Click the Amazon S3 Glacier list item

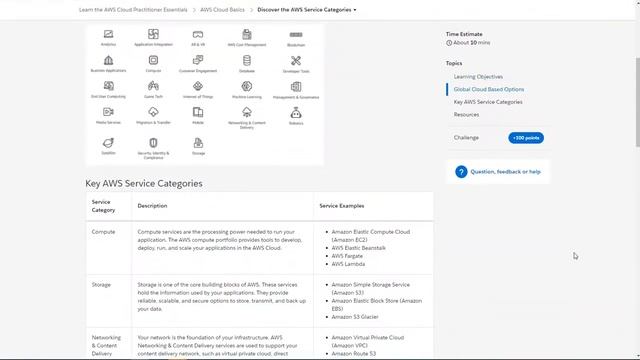pyautogui.click(x=355, y=317)
